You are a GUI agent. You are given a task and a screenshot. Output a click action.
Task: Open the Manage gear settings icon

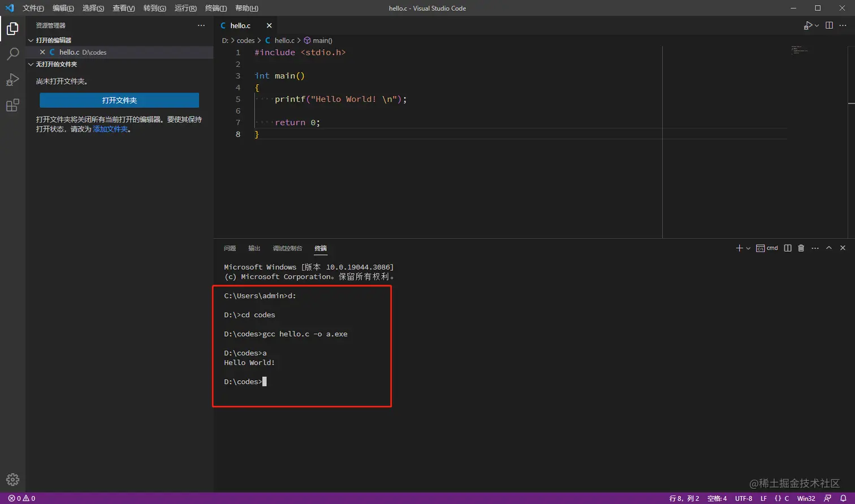pyautogui.click(x=12, y=480)
